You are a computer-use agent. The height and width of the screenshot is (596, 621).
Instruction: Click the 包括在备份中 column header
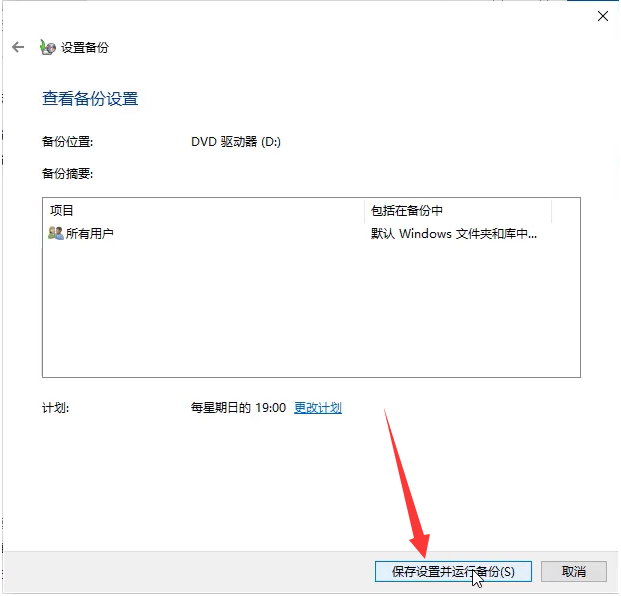click(406, 211)
